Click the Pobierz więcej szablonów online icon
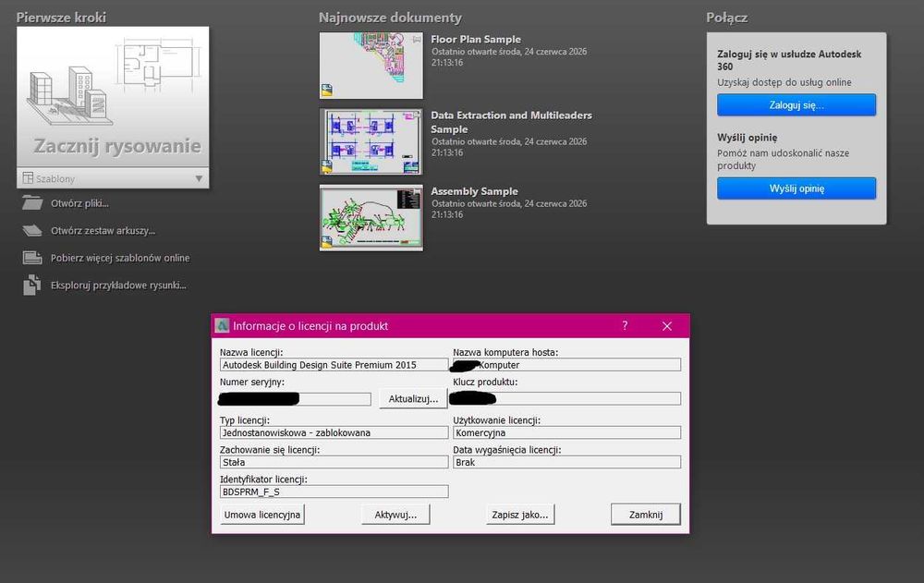 32,258
